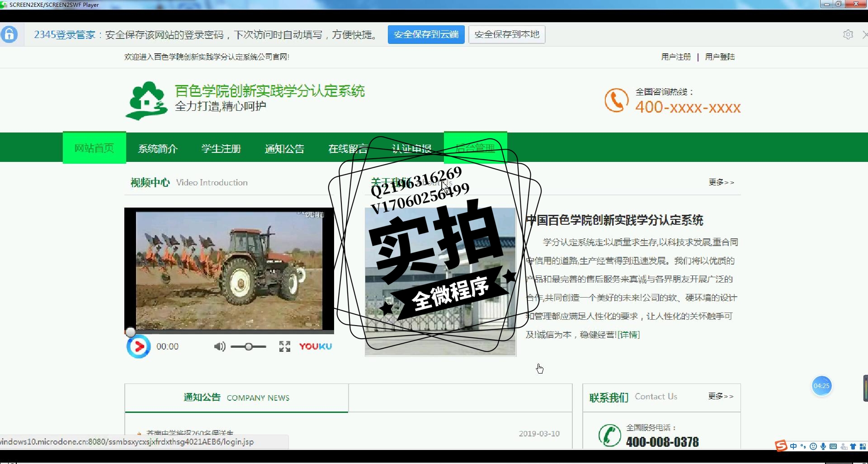Click the video progress scrubber handle
Viewport: 868px width, 464px height.
point(130,332)
